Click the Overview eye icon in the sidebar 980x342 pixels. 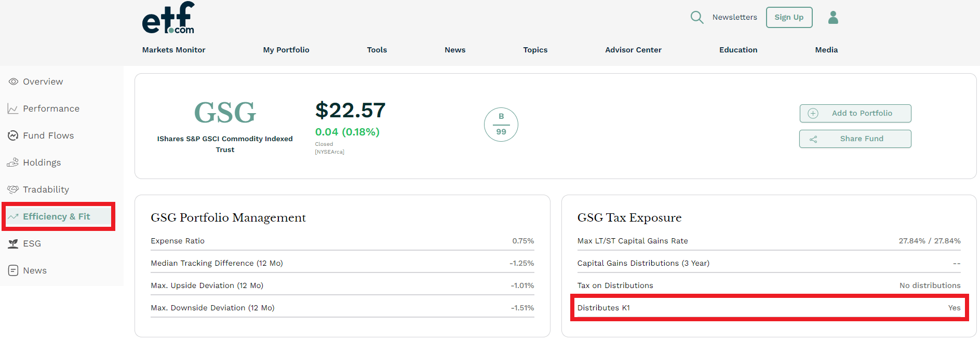(x=14, y=81)
